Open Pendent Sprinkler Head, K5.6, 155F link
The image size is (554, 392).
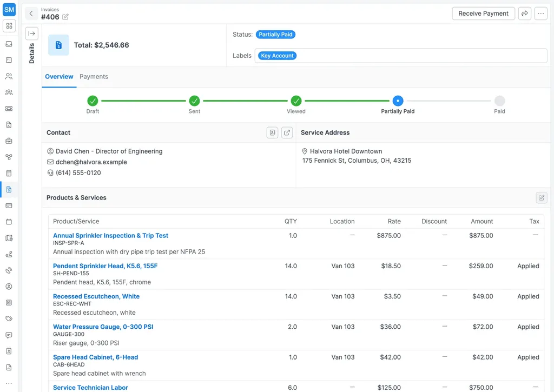coord(105,266)
